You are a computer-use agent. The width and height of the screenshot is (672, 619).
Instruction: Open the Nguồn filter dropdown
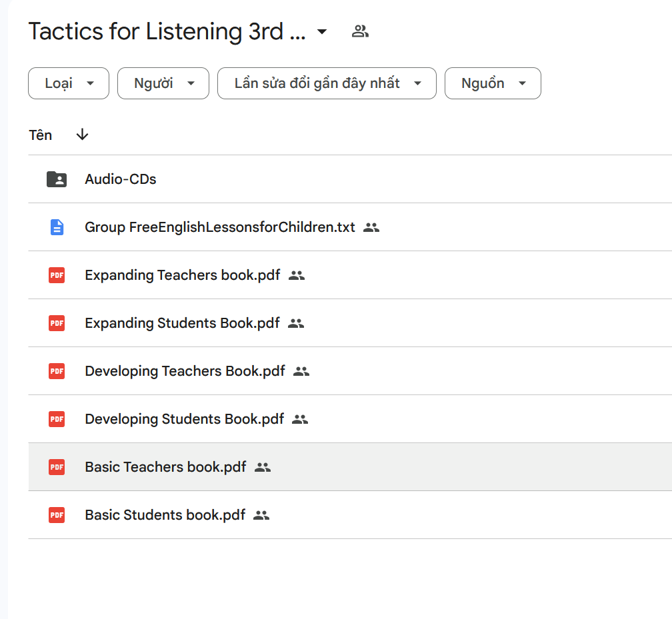[492, 83]
